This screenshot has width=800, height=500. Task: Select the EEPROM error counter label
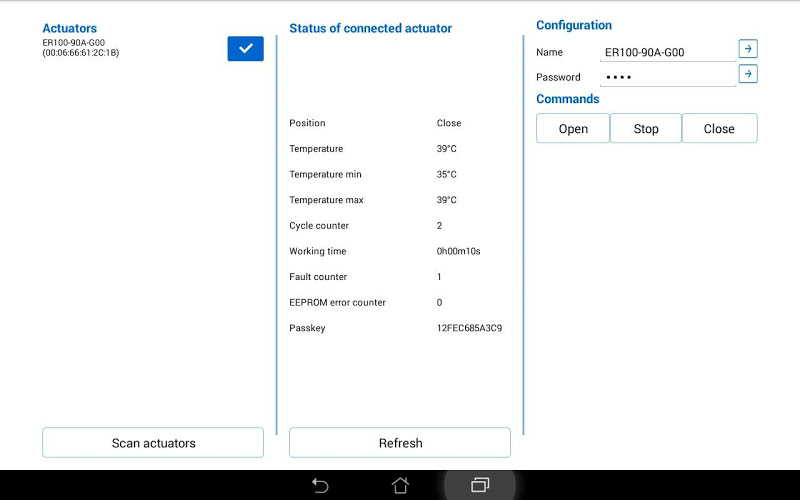(x=337, y=303)
